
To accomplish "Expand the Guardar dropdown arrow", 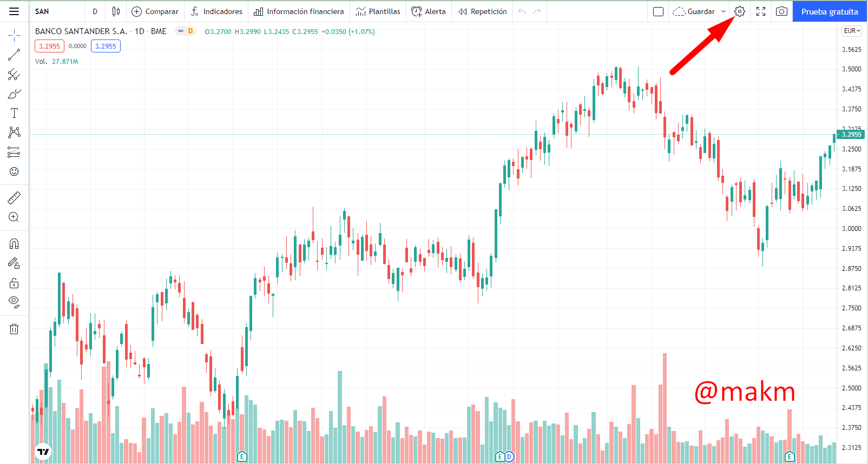I will click(724, 11).
